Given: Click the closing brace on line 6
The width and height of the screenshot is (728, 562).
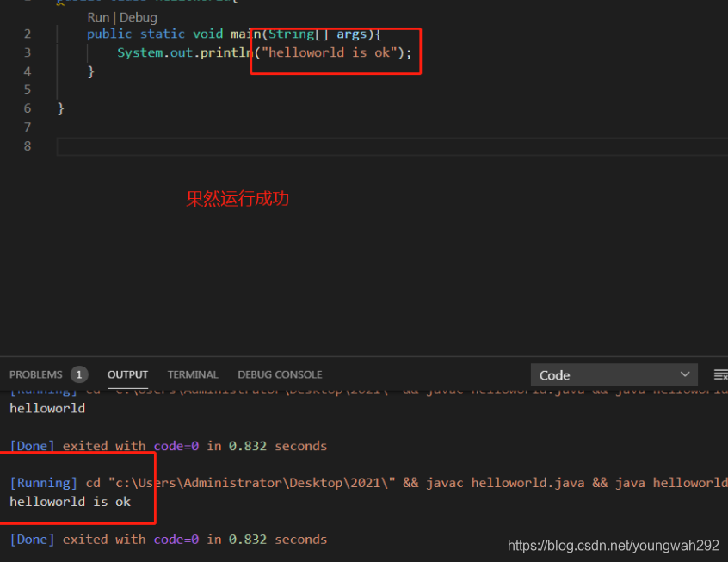Looking at the screenshot, I should pyautogui.click(x=59, y=108).
